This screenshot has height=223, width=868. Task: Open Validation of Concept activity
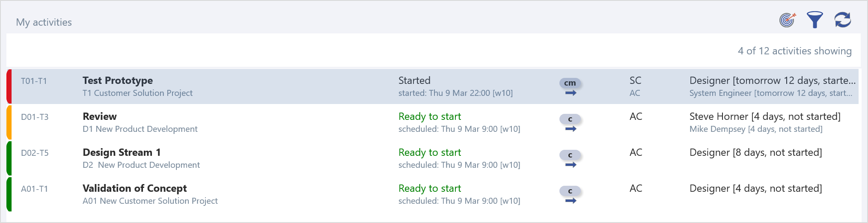pos(134,188)
